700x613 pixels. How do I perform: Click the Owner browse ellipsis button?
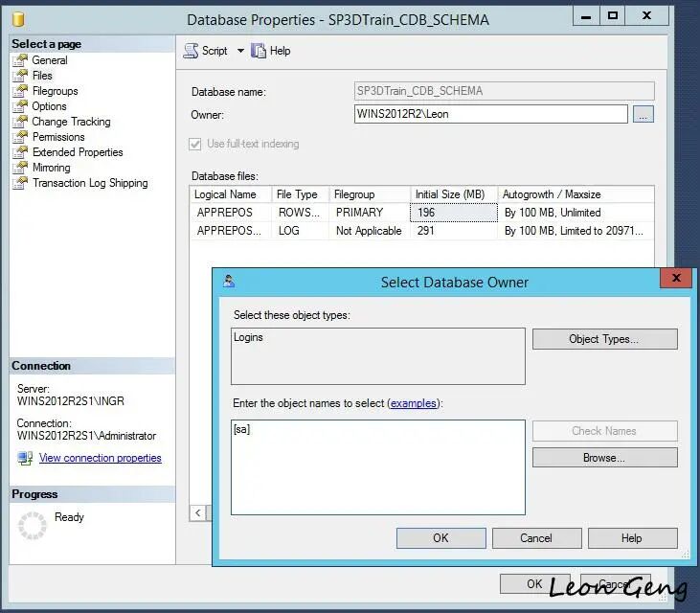point(643,114)
